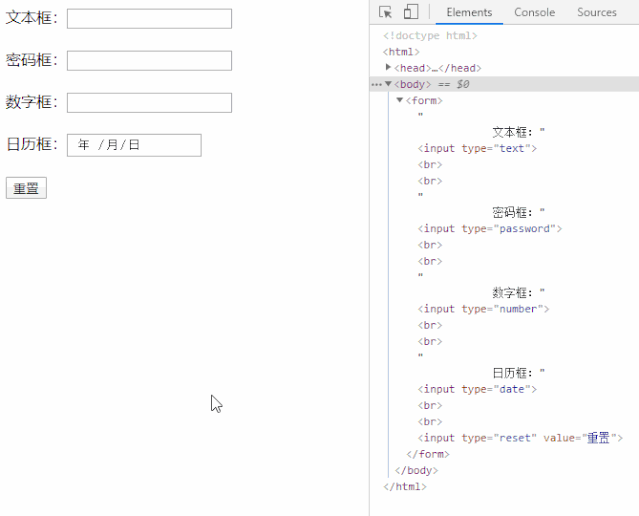The height and width of the screenshot is (516, 639).
Task: Open the ellipsis menu beside body
Action: (376, 84)
